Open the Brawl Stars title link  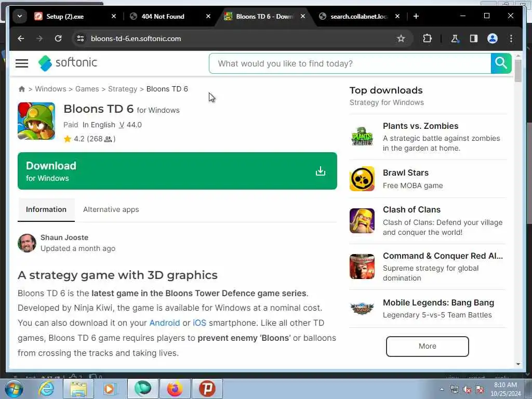click(405, 172)
